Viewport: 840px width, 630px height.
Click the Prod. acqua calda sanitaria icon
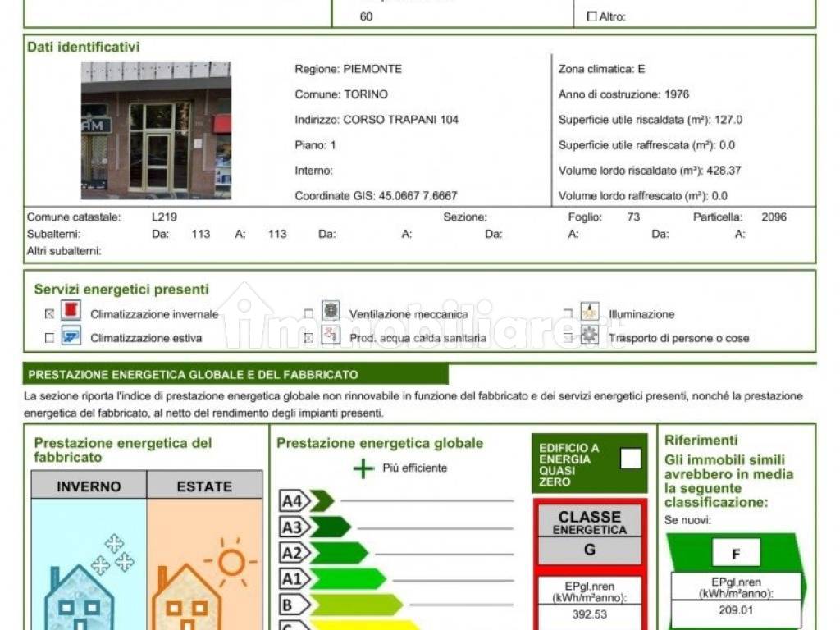click(331, 336)
